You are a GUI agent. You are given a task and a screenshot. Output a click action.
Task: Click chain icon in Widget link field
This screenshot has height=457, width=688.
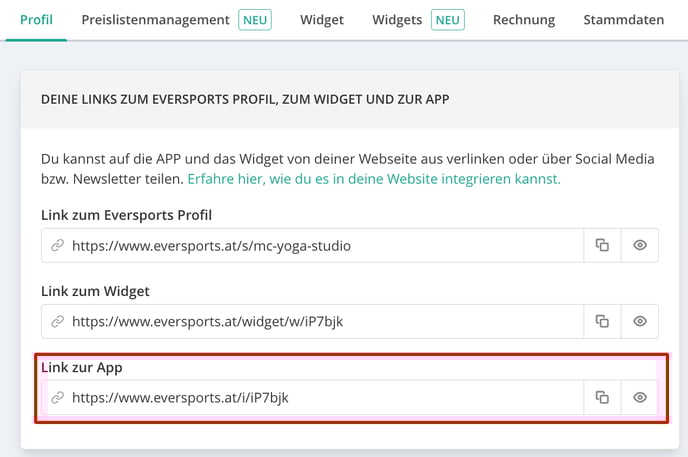pyautogui.click(x=57, y=321)
